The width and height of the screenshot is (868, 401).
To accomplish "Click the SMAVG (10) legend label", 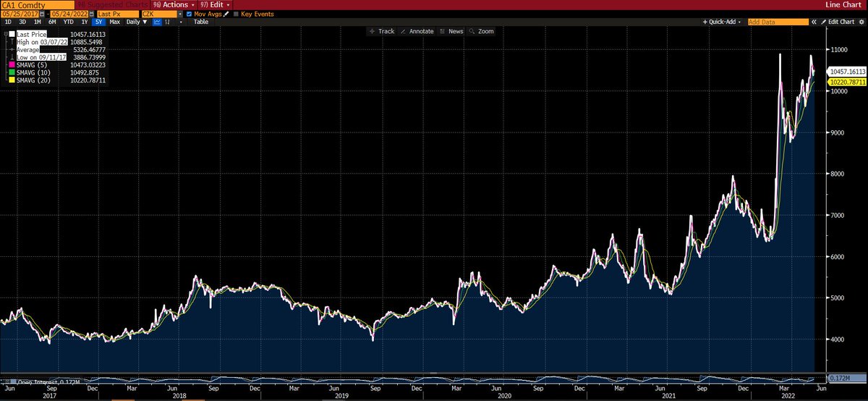I will (x=33, y=72).
